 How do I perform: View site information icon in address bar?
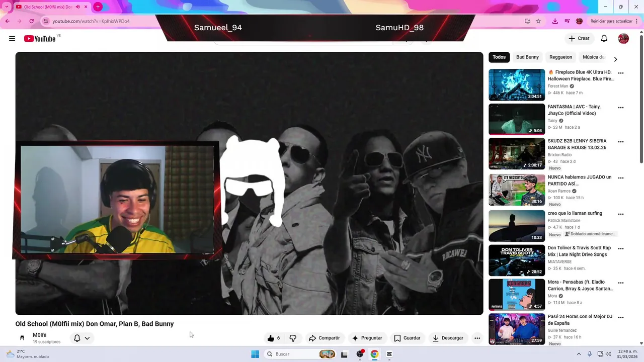[46, 21]
